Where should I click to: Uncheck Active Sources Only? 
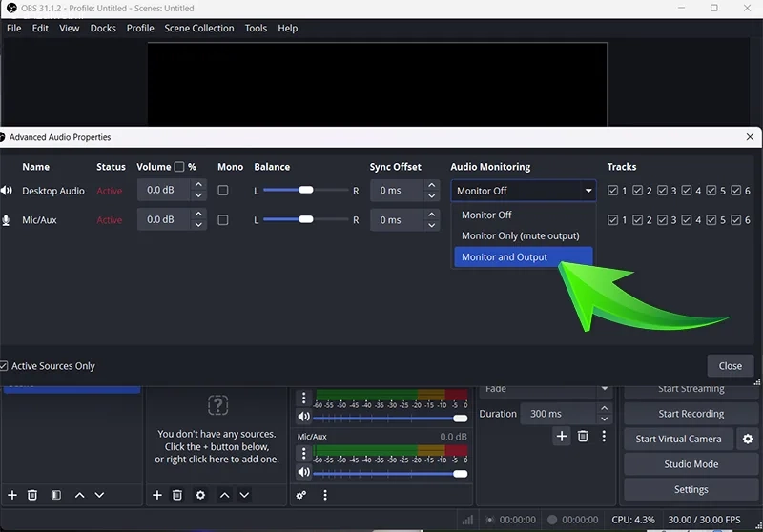[x=5, y=366]
